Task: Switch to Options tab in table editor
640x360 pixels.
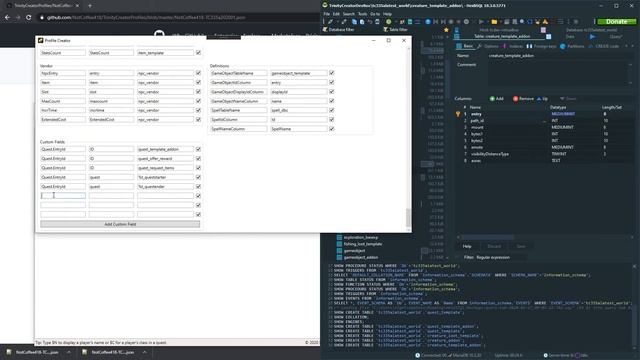Action: click(488, 46)
